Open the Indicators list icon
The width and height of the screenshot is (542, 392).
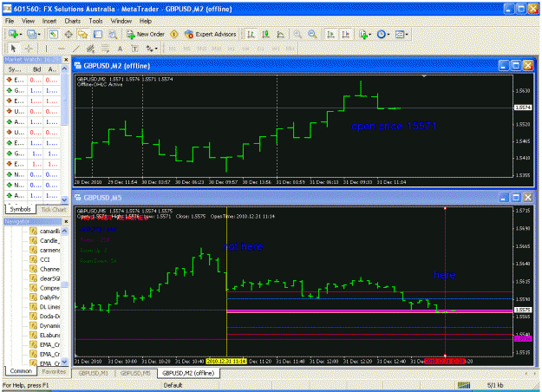(363, 34)
